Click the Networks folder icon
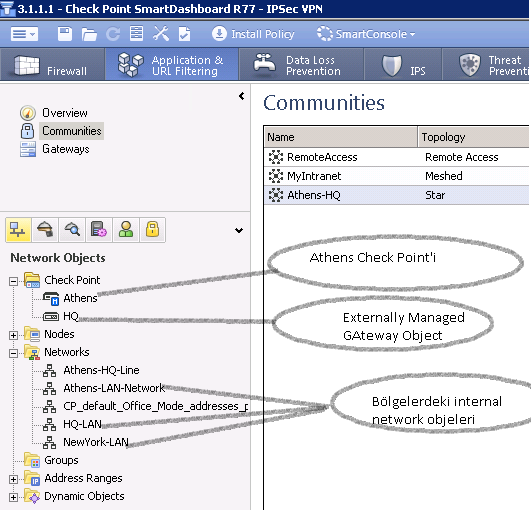 coord(33,352)
